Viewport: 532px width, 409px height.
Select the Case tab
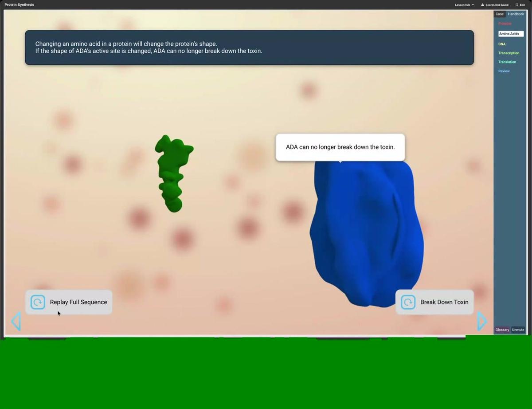point(500,14)
